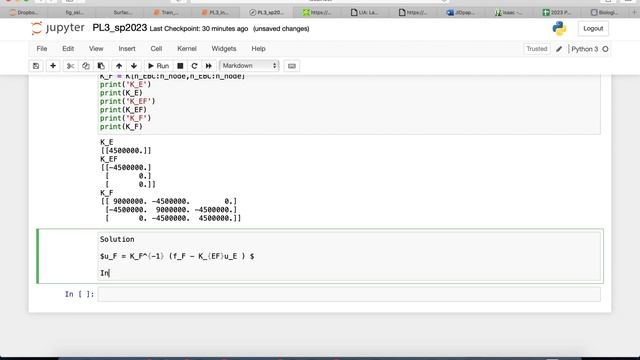Interrupt the kernel with stop icon
This screenshot has height=360, width=640.
click(180, 66)
